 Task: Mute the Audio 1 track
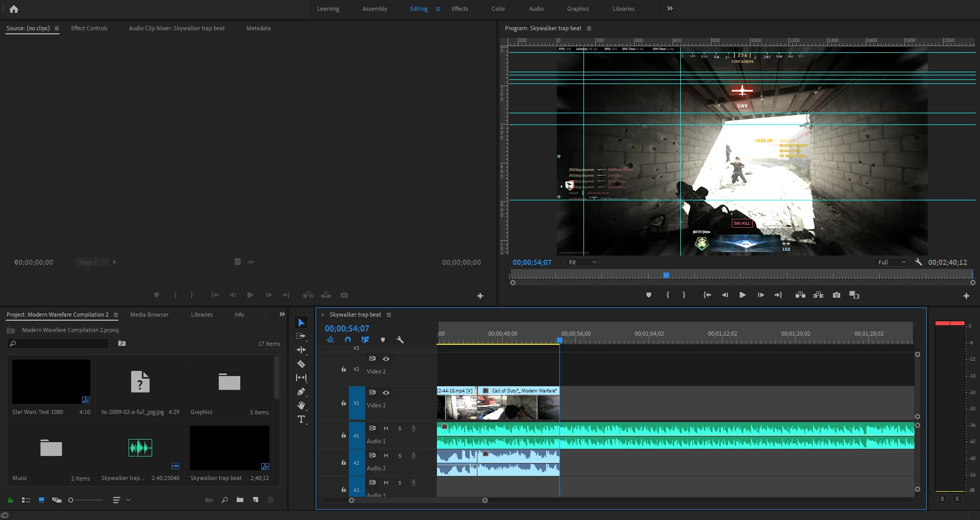pyautogui.click(x=386, y=428)
